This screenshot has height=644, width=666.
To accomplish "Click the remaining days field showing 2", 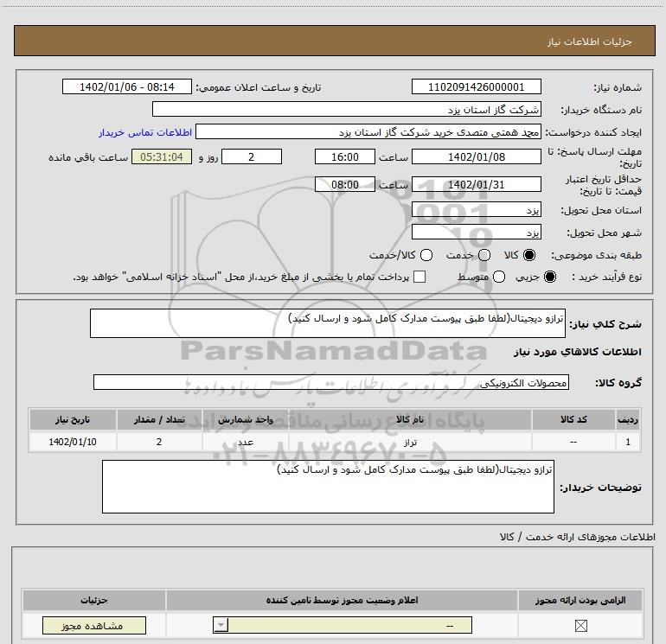I will pyautogui.click(x=252, y=156).
